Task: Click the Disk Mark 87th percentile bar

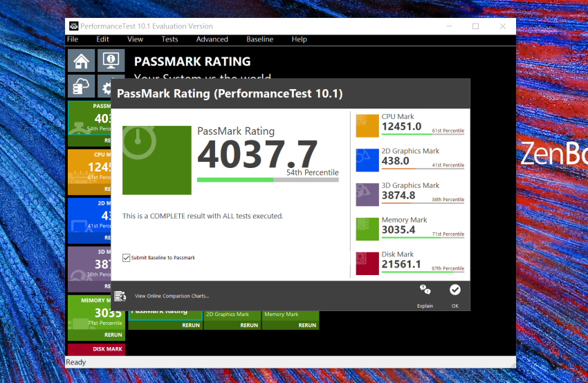Action: (x=423, y=272)
